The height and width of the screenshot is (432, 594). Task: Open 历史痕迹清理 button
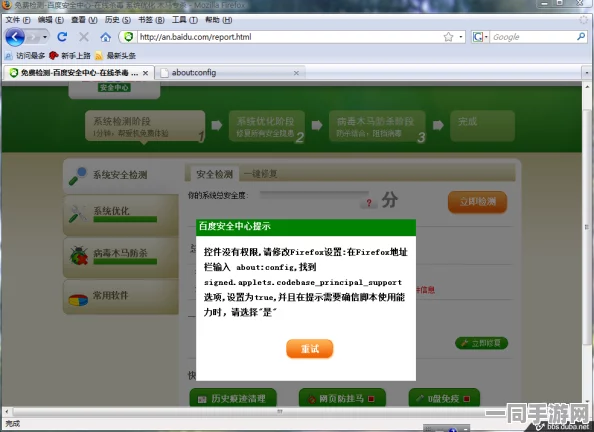point(233,398)
